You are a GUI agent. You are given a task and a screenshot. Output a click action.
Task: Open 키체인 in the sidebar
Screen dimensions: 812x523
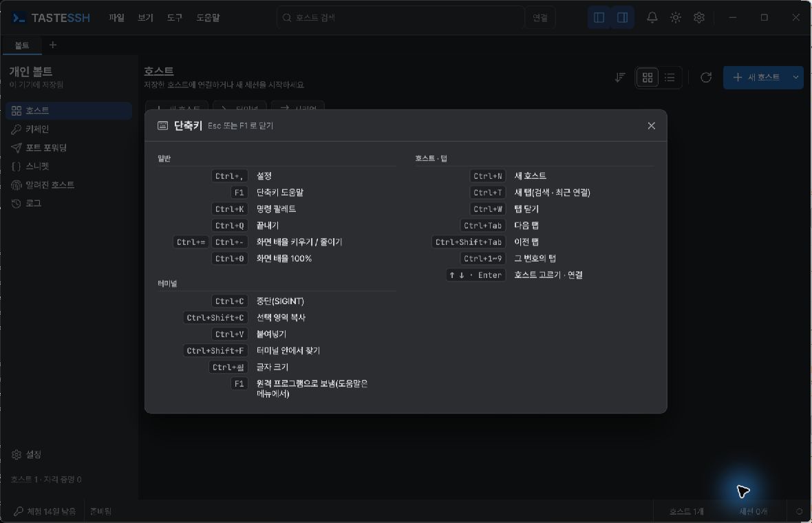69,129
